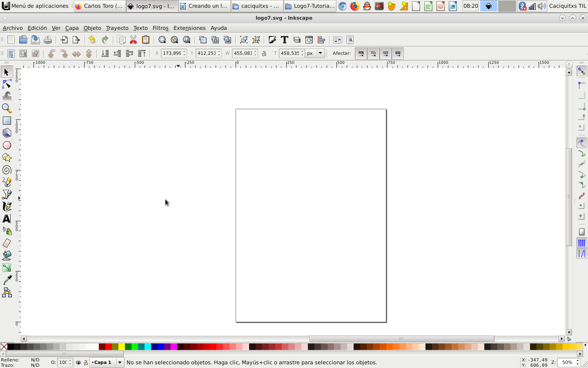Open the Archivo menu
This screenshot has height=368, width=588.
[13, 28]
